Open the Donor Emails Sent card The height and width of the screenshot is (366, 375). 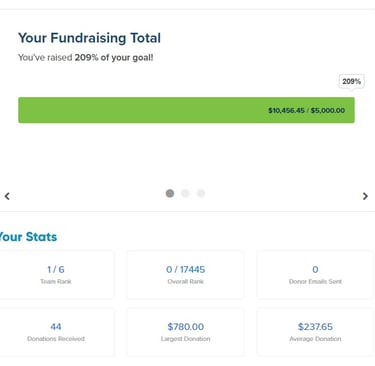pos(315,275)
